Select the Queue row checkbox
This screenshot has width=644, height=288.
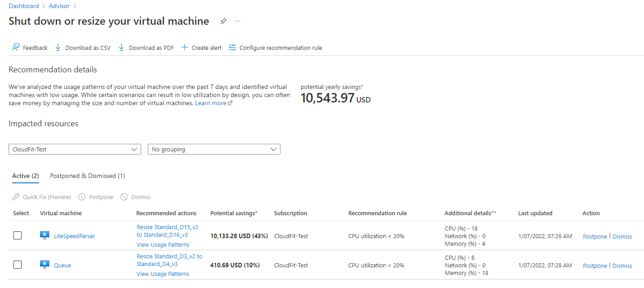click(18, 265)
